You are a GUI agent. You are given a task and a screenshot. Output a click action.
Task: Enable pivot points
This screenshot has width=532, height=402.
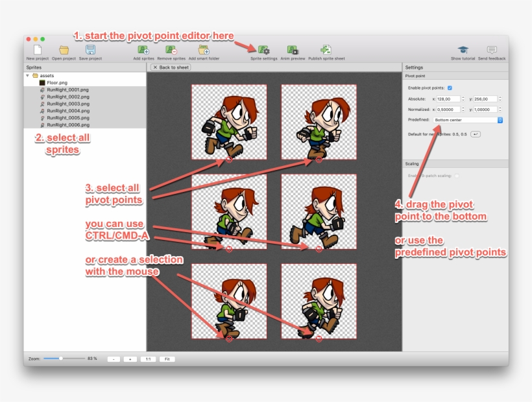450,88
